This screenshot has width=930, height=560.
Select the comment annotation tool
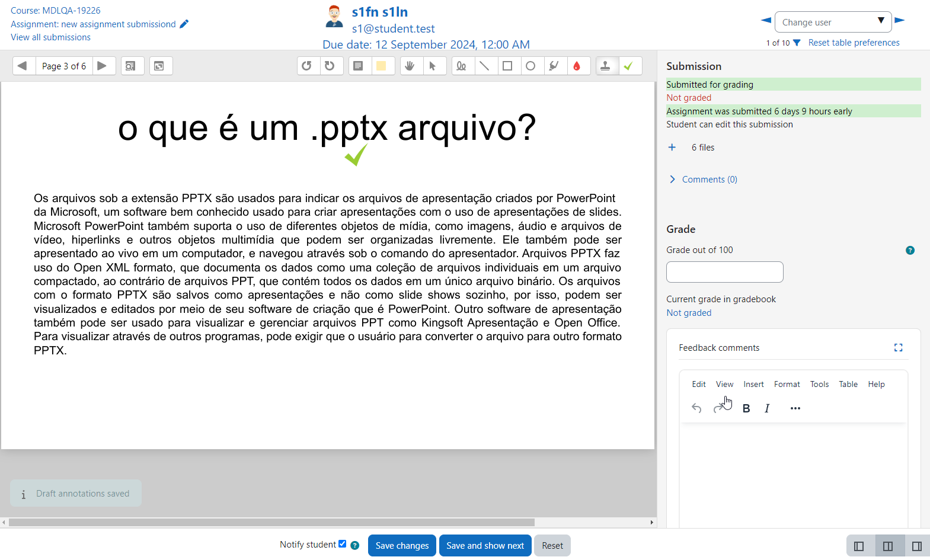pos(359,66)
